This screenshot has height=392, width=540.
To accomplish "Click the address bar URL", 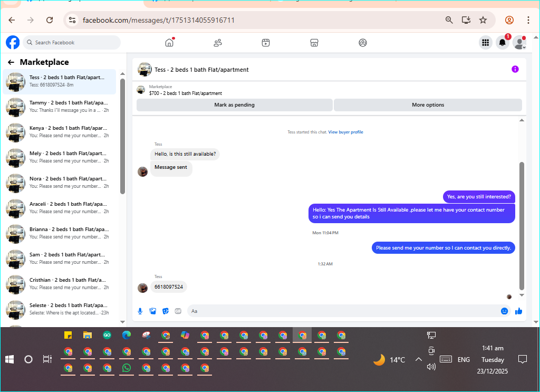I will tap(158, 20).
